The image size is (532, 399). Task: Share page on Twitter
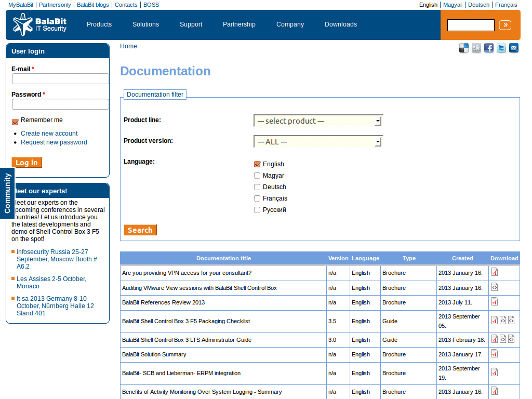[501, 48]
